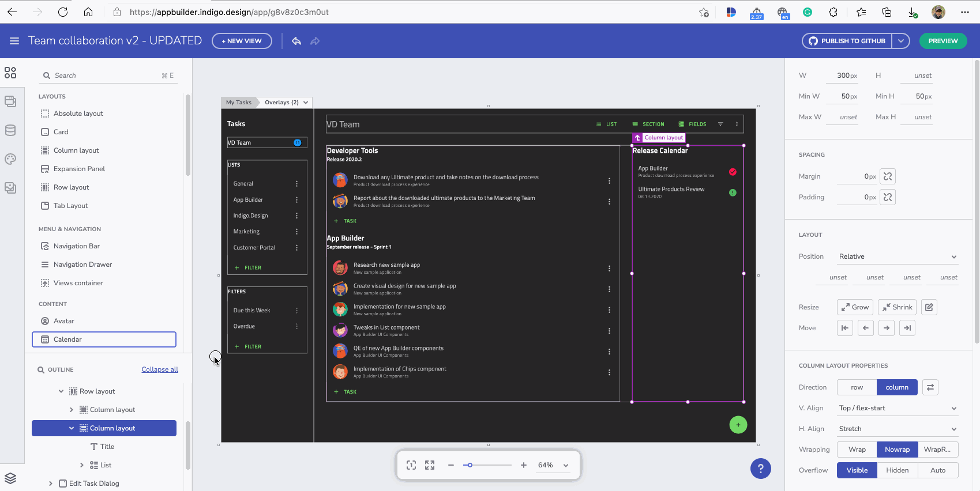Click the undo arrow in header

(x=296, y=41)
